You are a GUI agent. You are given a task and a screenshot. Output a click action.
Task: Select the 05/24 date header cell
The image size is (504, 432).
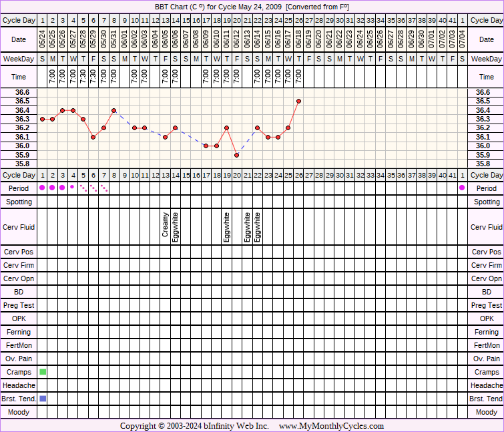click(x=42, y=39)
